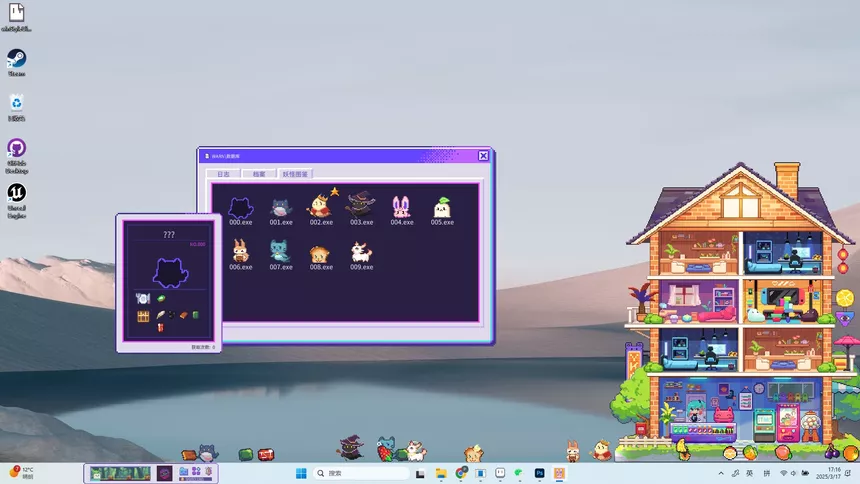Select the starred 002.exe crowned creature
860x484 pixels.
tap(320, 206)
